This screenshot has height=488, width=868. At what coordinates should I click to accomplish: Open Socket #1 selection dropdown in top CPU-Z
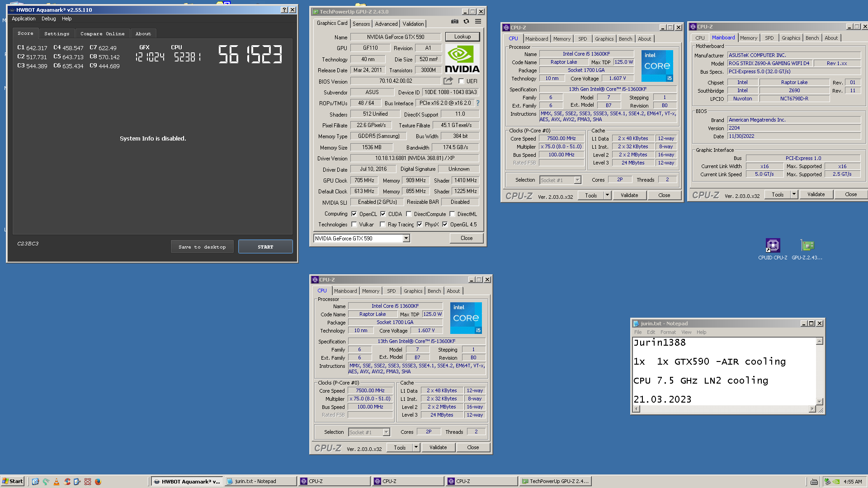tap(577, 180)
